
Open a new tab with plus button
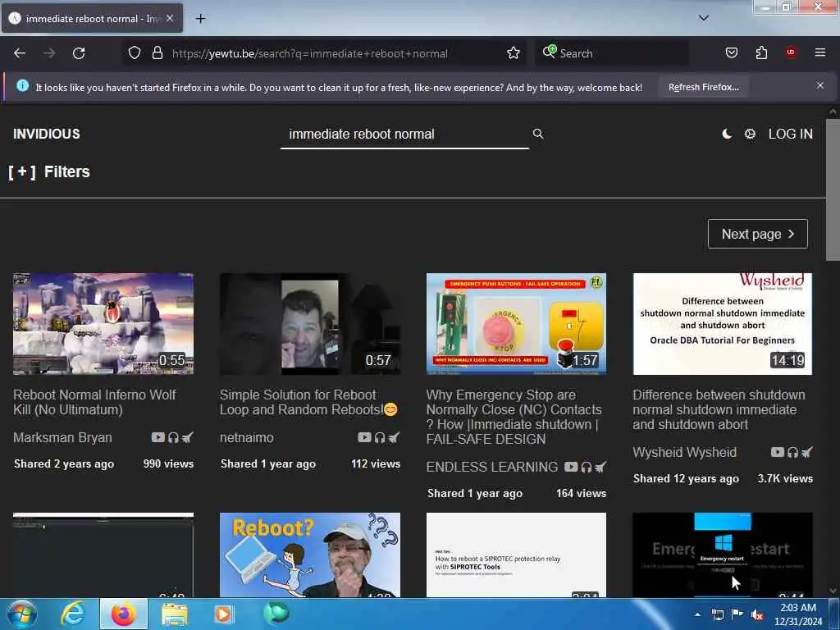tap(200, 19)
